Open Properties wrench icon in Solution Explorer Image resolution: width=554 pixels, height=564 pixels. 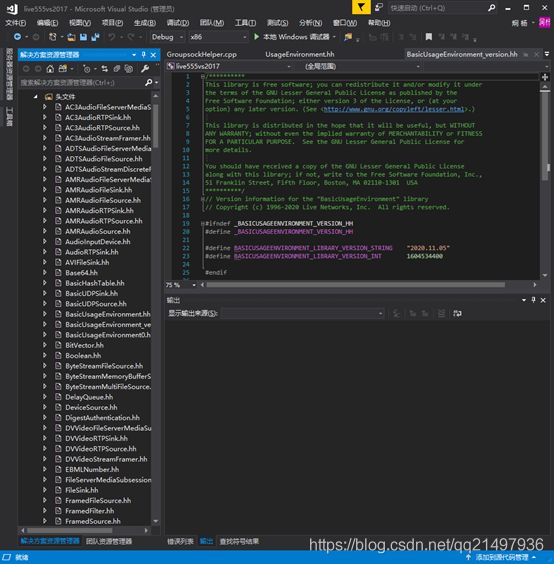click(x=145, y=68)
